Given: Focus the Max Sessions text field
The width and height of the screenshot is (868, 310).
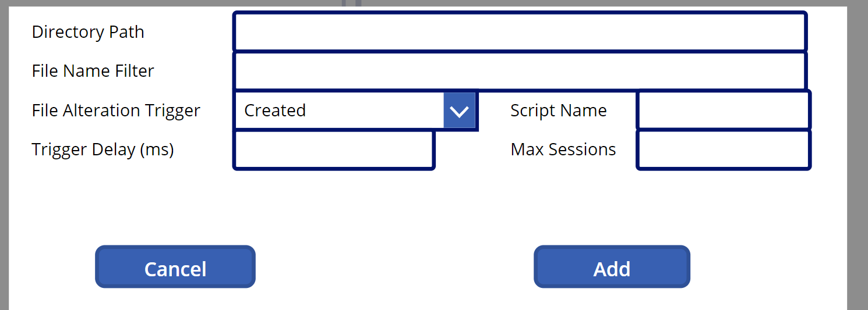Looking at the screenshot, I should pos(724,150).
